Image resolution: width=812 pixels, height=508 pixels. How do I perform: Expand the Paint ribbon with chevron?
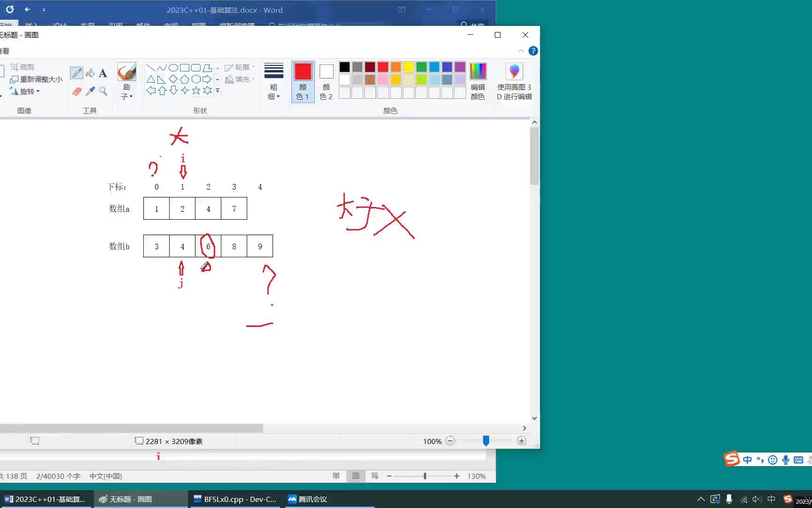(521, 51)
